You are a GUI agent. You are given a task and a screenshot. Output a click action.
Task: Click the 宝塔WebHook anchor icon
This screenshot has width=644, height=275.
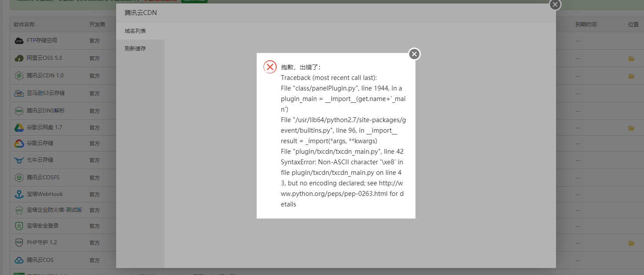pos(19,194)
